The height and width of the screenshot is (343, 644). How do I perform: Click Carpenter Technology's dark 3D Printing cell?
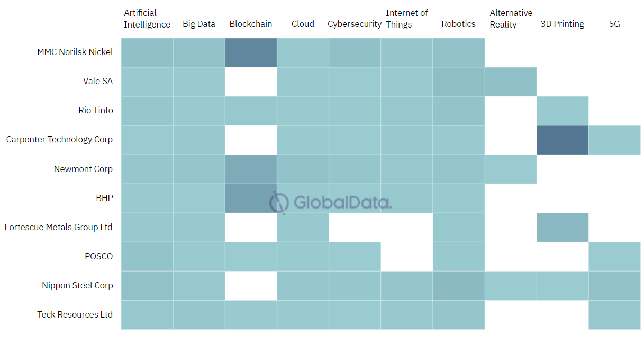tap(562, 140)
